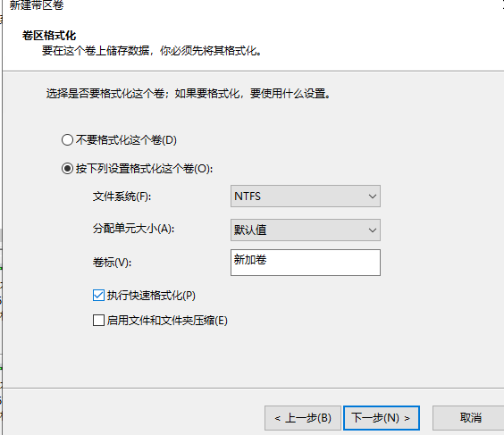Click the 文件系统(F): label
The height and width of the screenshot is (435, 504).
click(122, 197)
